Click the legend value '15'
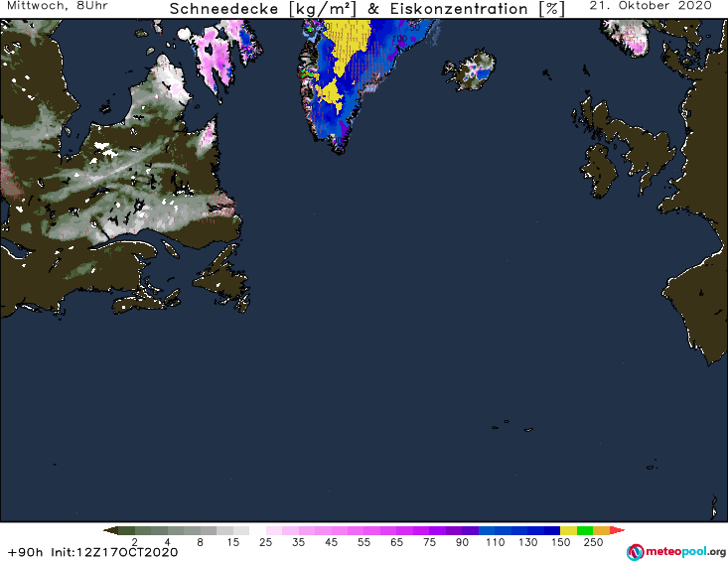 (233, 542)
